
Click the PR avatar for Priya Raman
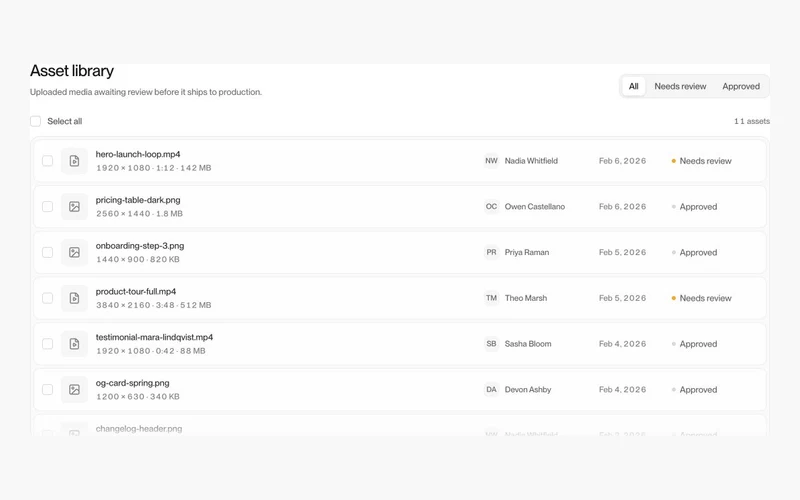tap(491, 252)
